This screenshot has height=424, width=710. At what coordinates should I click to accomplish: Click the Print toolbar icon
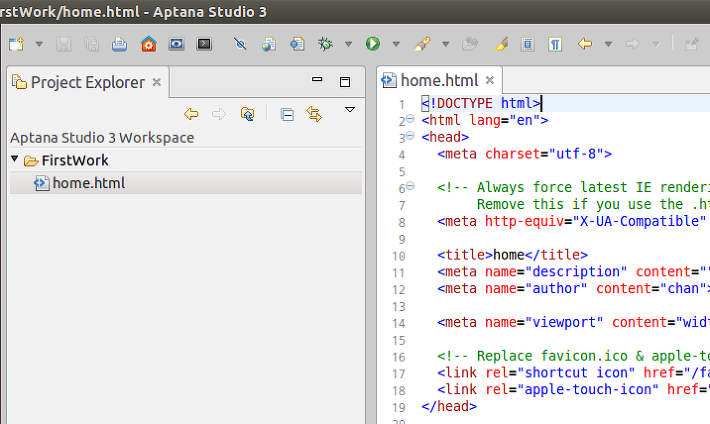point(120,44)
